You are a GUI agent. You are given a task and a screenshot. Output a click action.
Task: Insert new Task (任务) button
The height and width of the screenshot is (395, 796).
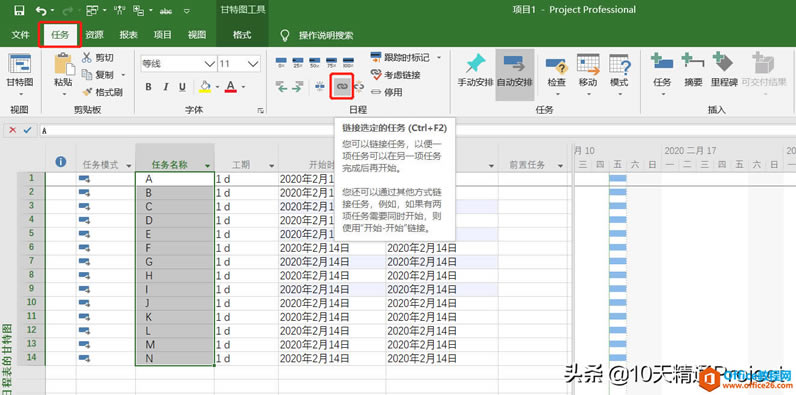point(662,74)
